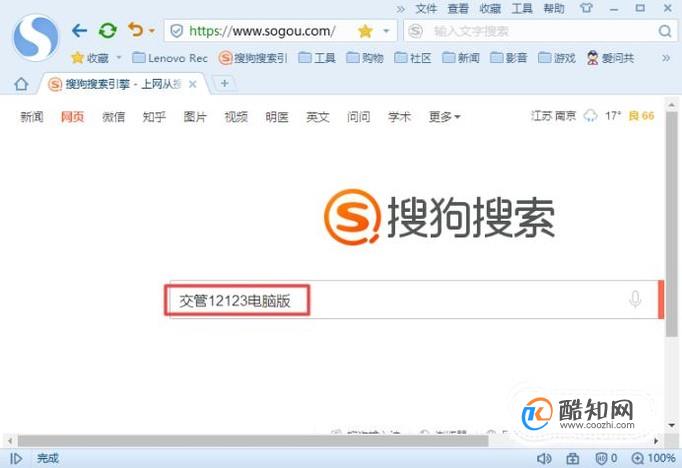Click the status bar toolbox icon

pyautogui.click(x=573, y=458)
